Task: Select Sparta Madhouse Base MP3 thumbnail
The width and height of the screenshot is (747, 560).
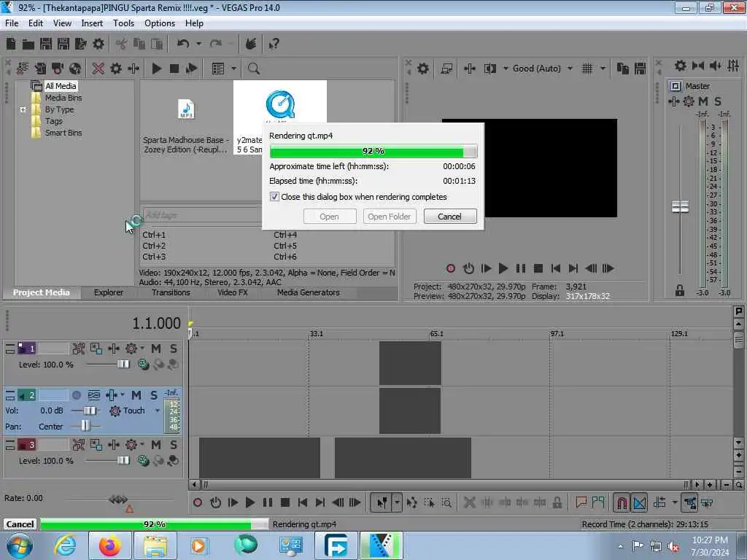Action: [x=186, y=109]
